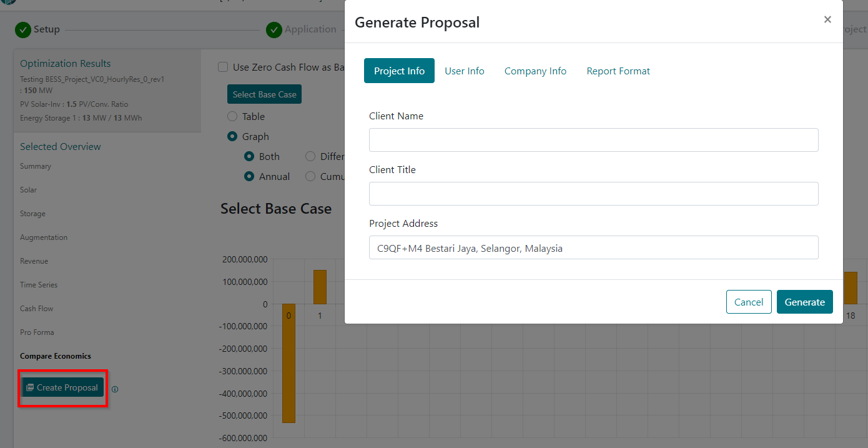868x448 pixels.
Task: Open the User Info tab
Action: [465, 71]
